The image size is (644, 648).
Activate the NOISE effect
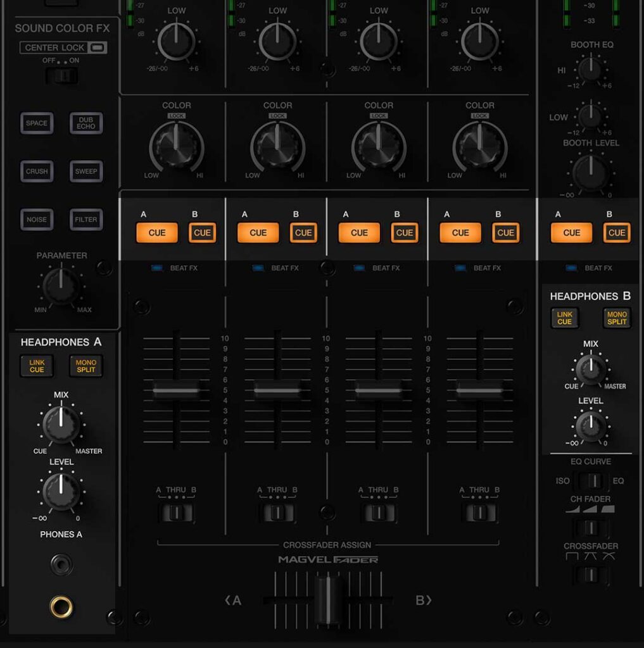point(36,220)
